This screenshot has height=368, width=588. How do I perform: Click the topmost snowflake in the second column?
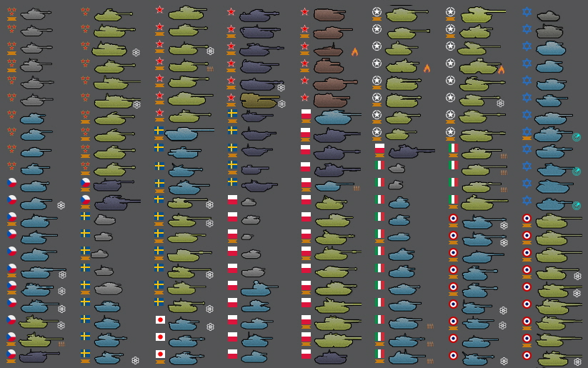coord(136,52)
